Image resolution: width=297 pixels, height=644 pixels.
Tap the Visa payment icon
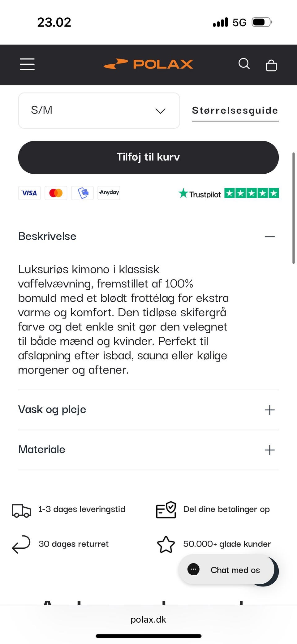pyautogui.click(x=29, y=193)
